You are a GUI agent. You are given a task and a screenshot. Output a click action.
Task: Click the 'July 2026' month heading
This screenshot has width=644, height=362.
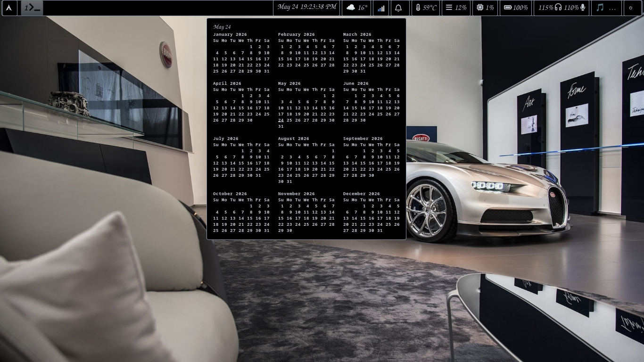(x=226, y=139)
